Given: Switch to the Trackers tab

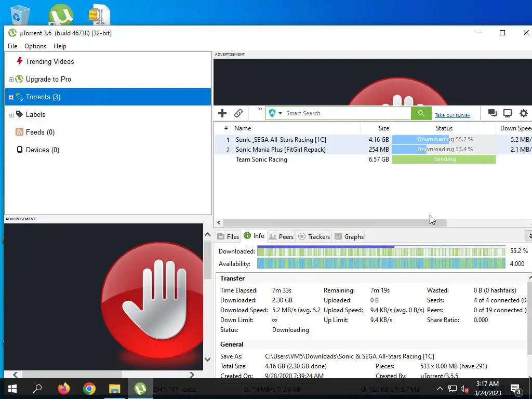Looking at the screenshot, I should (x=314, y=236).
